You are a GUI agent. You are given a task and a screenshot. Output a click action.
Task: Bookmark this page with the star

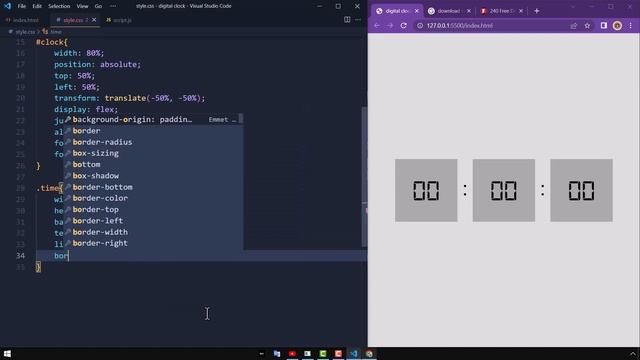(x=587, y=26)
